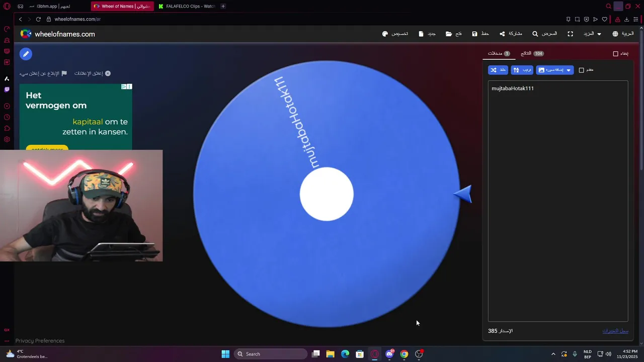Viewport: 644px width, 362px height.
Task: Switch to the النتائج results tab
Action: [532, 53]
